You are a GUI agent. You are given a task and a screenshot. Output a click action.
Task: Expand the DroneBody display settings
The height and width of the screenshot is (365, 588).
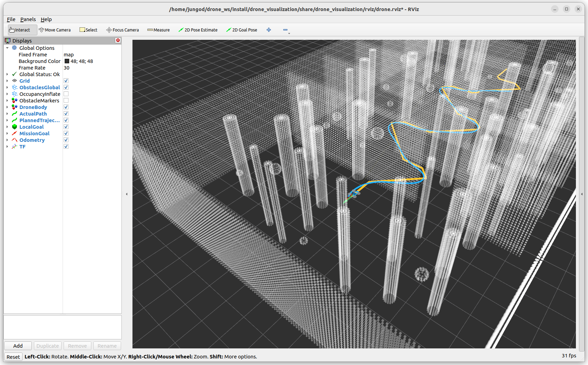(x=7, y=107)
